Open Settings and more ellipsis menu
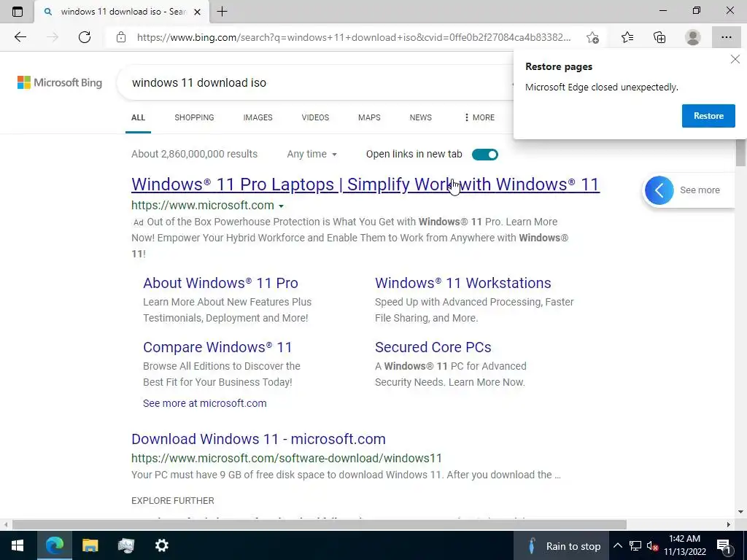 point(726,37)
